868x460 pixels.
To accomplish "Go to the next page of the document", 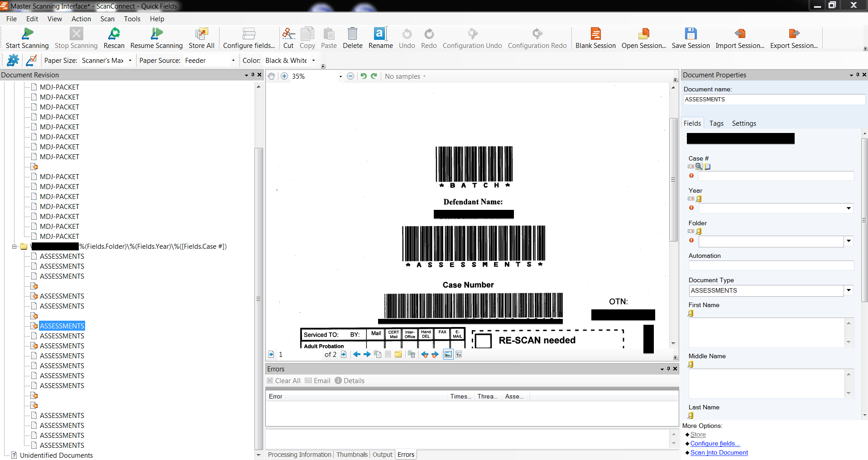I will pos(344,354).
